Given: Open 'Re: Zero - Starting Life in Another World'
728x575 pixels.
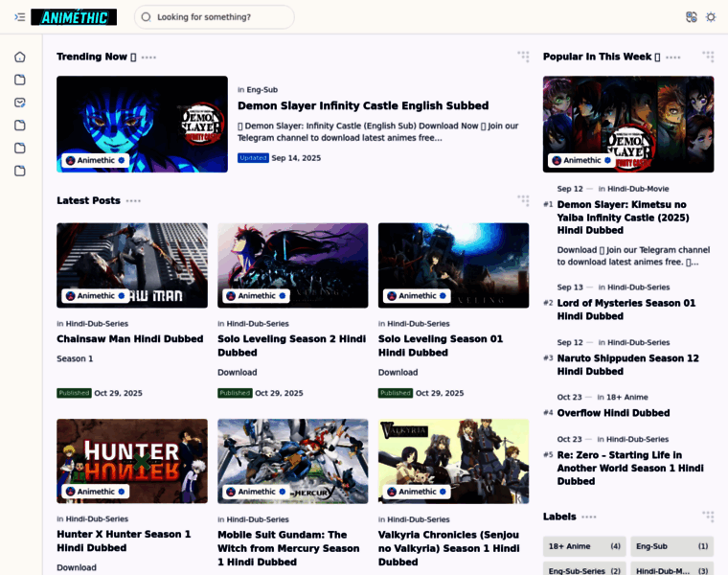Looking at the screenshot, I should point(630,469).
